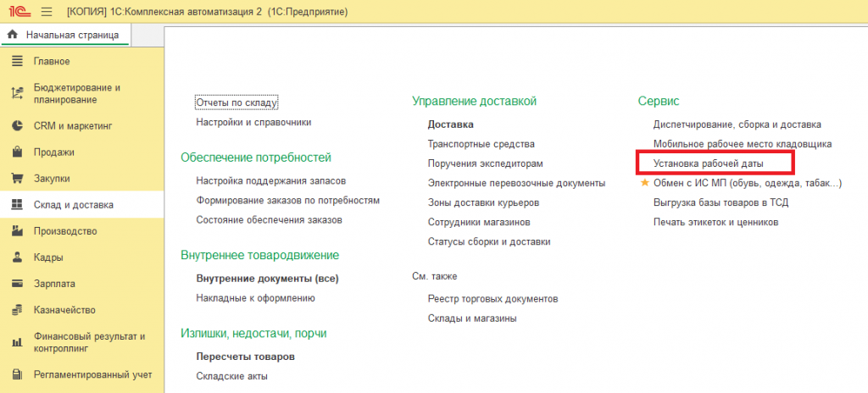Click the Обеспечение потребностей heading
Viewport: 868px width, 393px height.
[256, 158]
